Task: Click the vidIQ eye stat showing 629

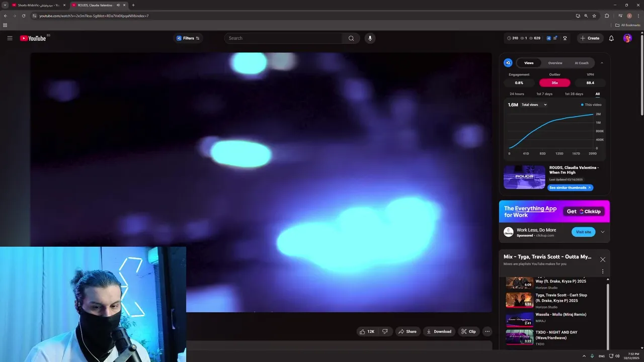Action: point(534,38)
